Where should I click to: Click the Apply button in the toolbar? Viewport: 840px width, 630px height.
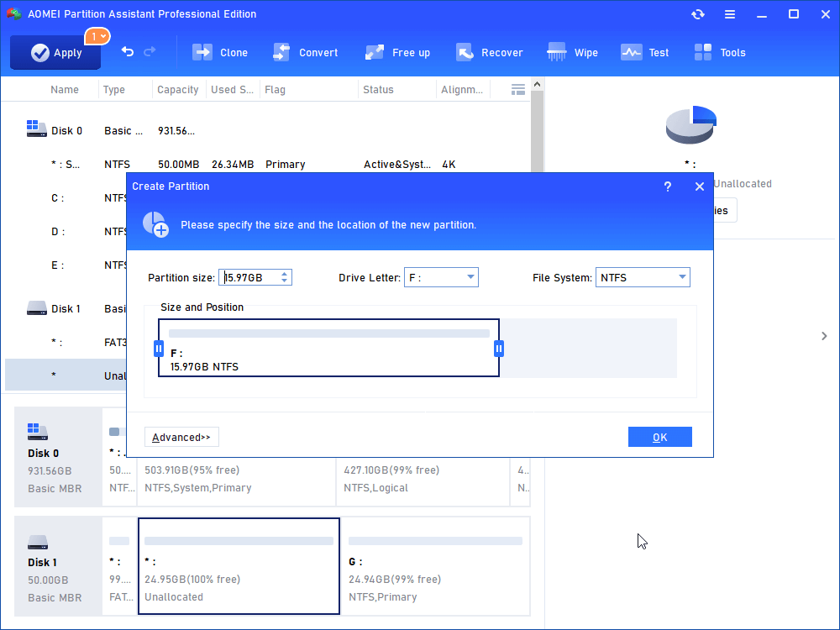pyautogui.click(x=55, y=52)
